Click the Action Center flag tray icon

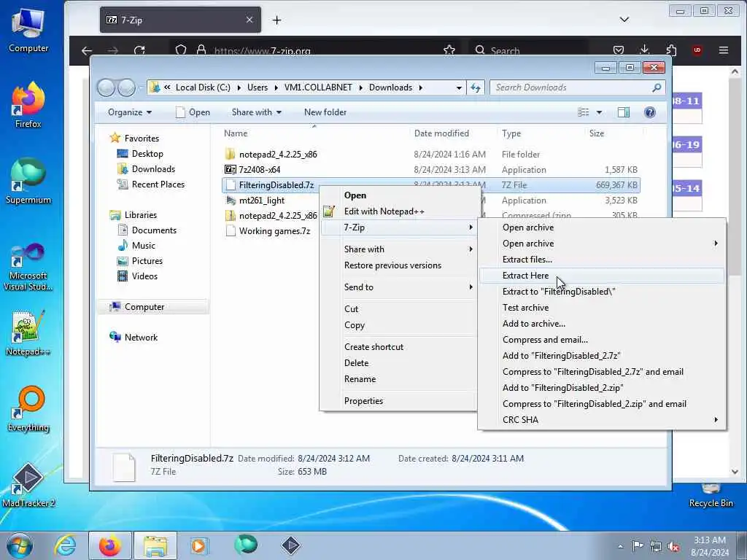point(638,545)
